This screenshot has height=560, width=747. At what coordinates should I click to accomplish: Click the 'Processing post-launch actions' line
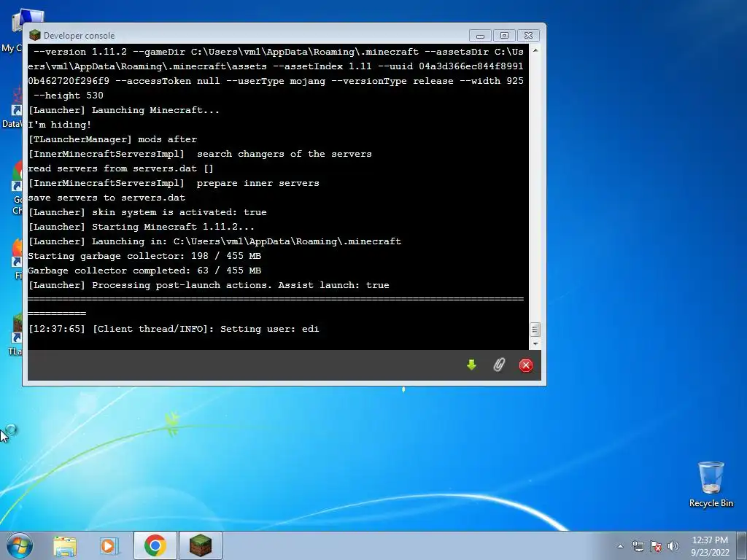(x=209, y=285)
